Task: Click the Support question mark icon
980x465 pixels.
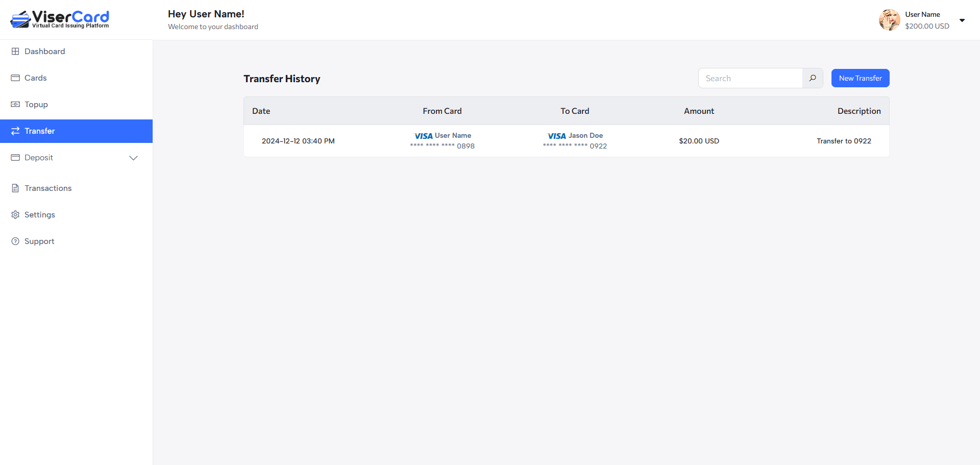Action: coord(15,241)
